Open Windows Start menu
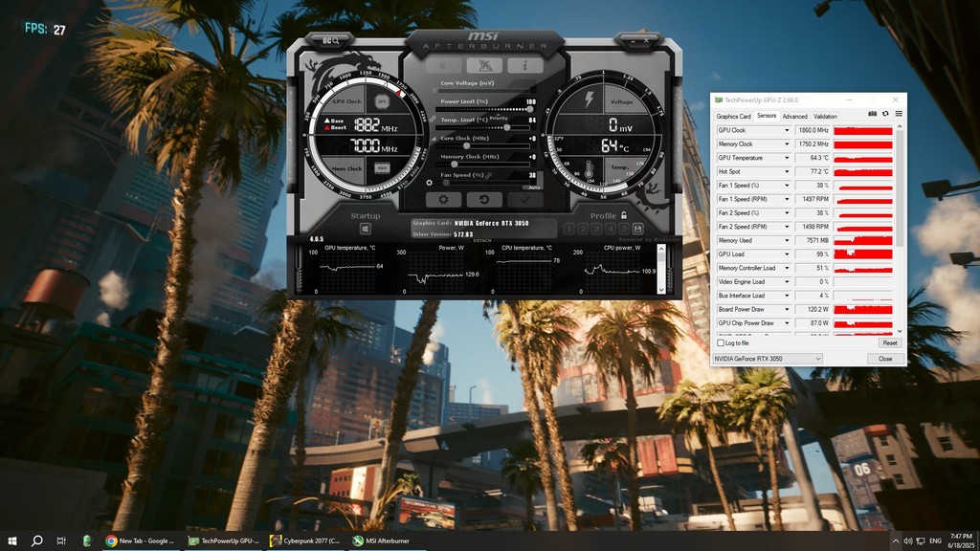 coord(11,541)
